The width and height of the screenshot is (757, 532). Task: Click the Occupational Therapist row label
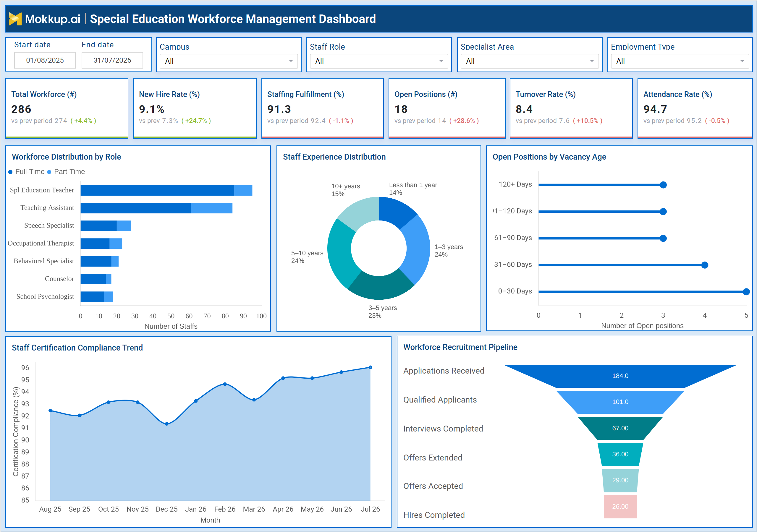coord(41,243)
